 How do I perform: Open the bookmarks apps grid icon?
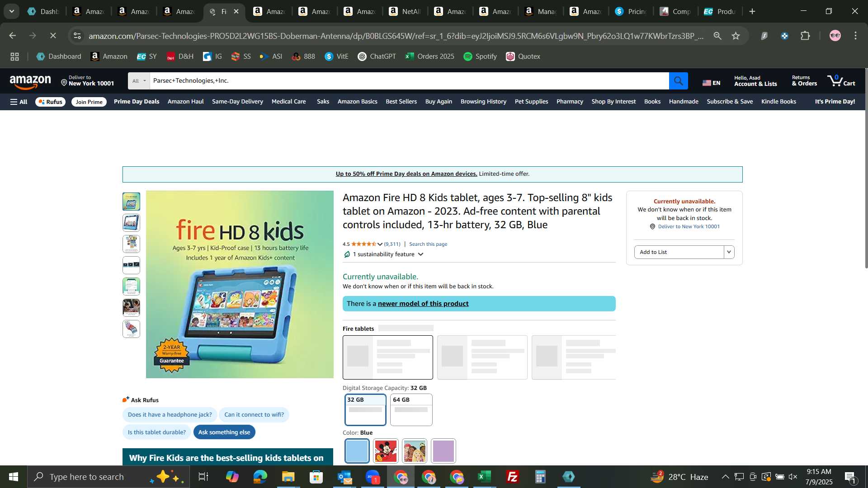pos(14,56)
